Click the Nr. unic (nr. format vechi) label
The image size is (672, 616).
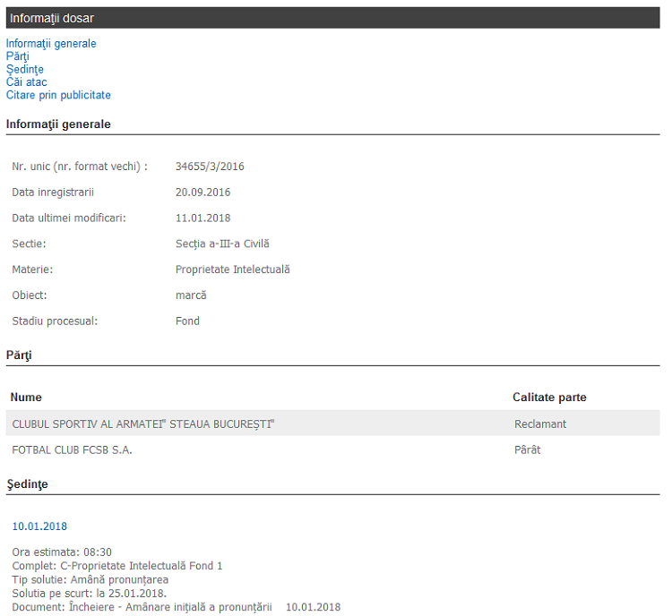(80, 167)
